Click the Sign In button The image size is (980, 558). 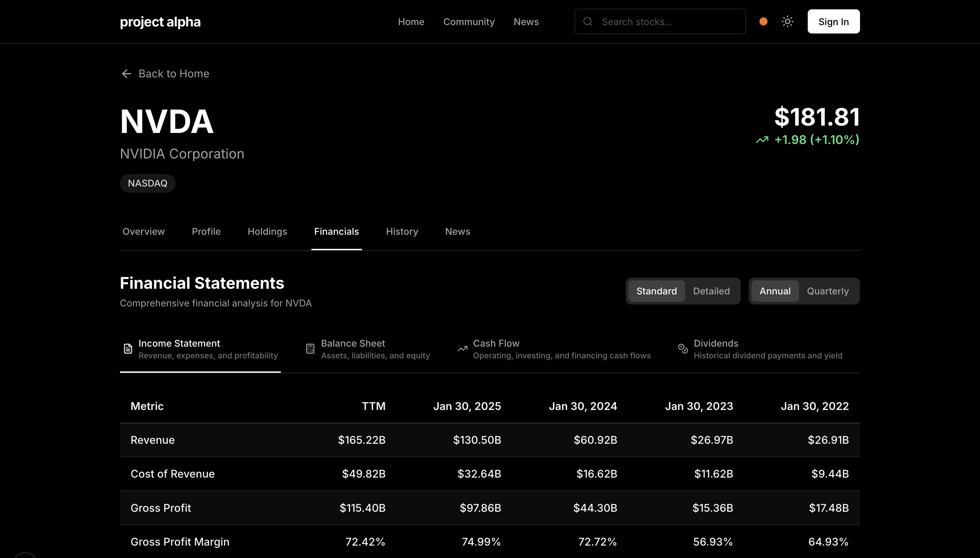click(x=833, y=22)
